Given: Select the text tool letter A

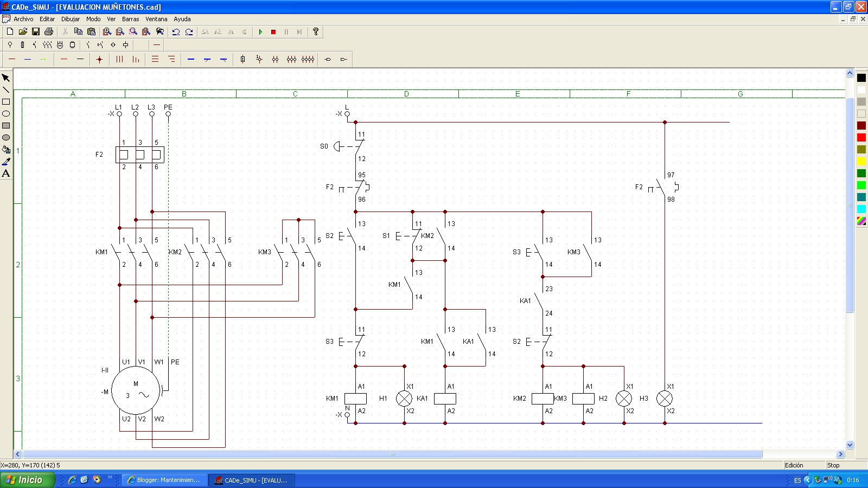Looking at the screenshot, I should pyautogui.click(x=6, y=174).
